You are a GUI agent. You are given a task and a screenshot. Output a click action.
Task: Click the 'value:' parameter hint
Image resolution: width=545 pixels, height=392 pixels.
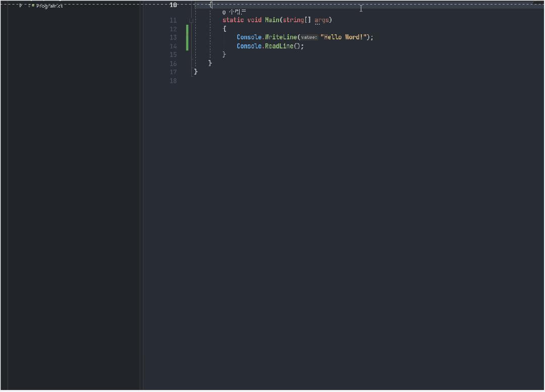pos(309,37)
